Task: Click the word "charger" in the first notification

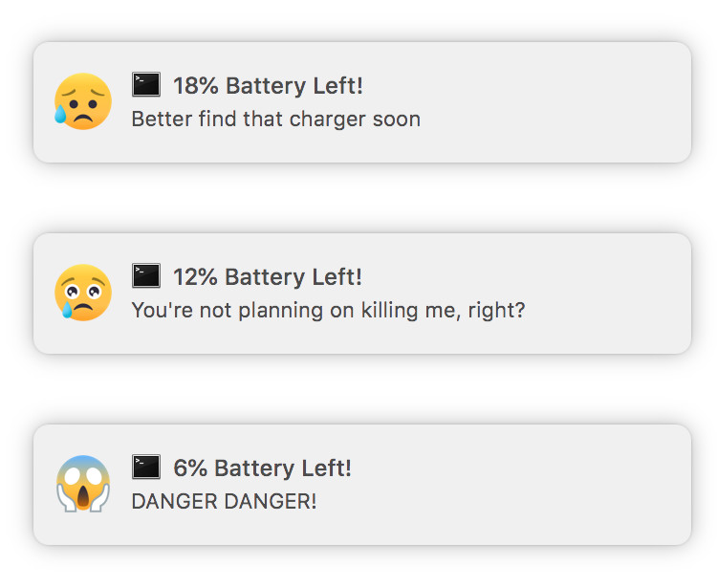Action: [x=328, y=120]
